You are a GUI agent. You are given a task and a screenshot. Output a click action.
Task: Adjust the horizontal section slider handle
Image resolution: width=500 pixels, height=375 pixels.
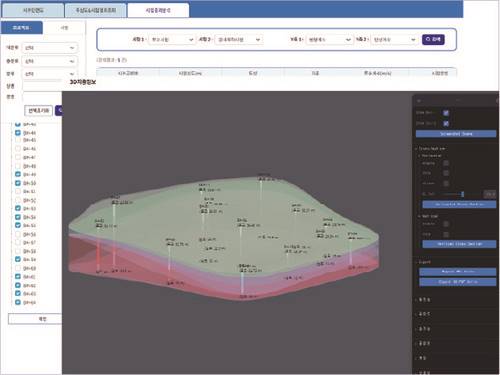click(462, 194)
